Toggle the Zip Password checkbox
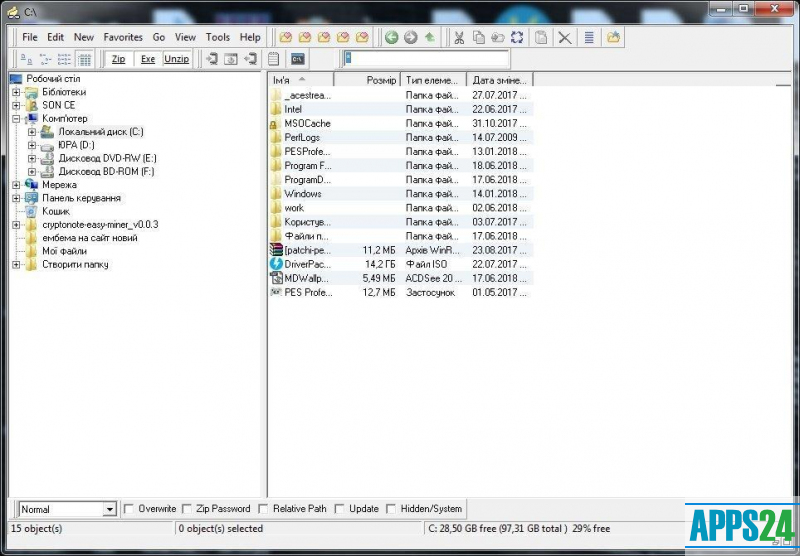Screen dimensions: 800x556 point(187,509)
